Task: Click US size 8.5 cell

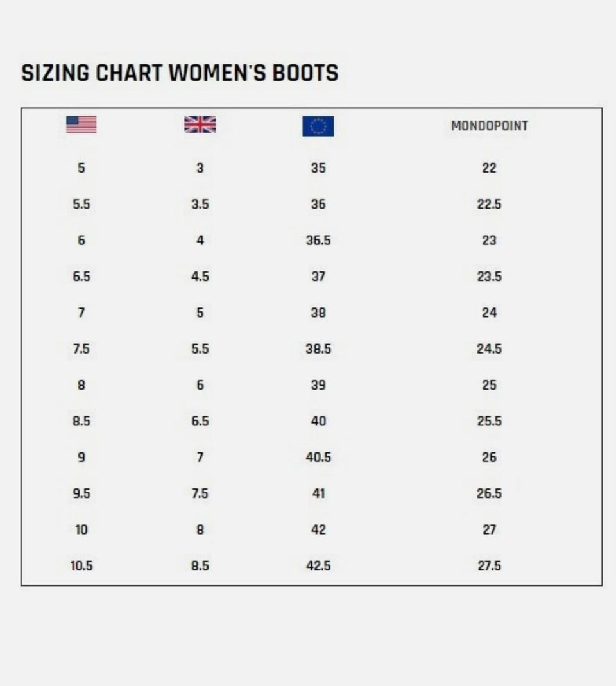Action: [81, 422]
